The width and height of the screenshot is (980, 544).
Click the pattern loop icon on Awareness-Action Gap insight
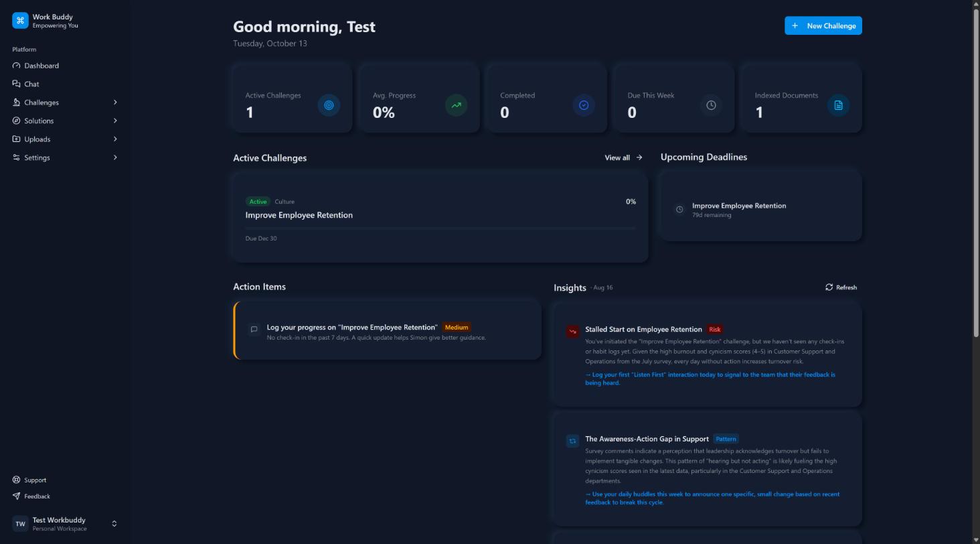572,441
